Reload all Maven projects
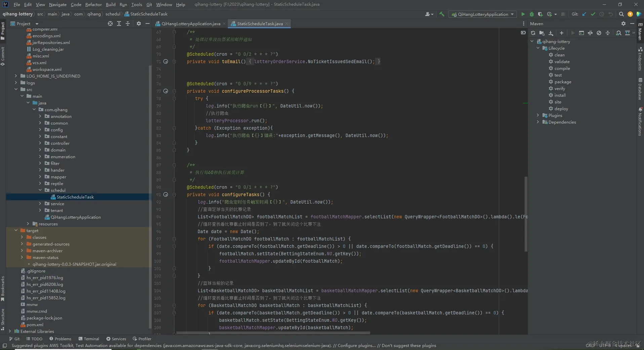The height and width of the screenshot is (350, 644). (x=533, y=33)
